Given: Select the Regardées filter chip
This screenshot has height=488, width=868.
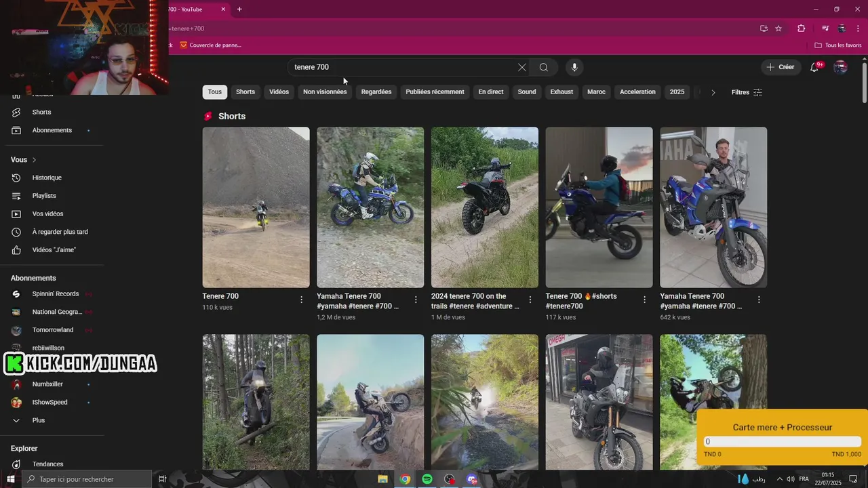Looking at the screenshot, I should [x=376, y=92].
